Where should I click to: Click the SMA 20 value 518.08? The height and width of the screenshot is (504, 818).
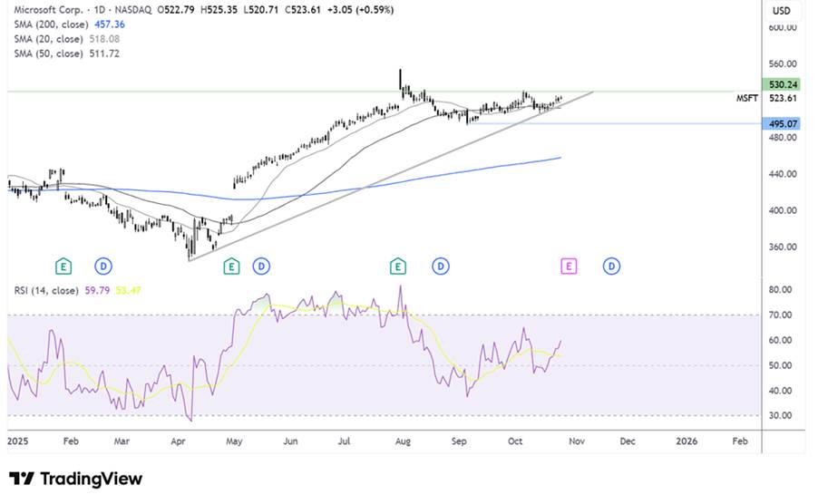coord(104,39)
